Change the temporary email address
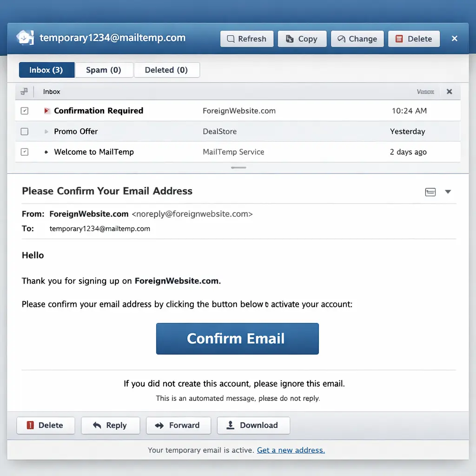 357,39
